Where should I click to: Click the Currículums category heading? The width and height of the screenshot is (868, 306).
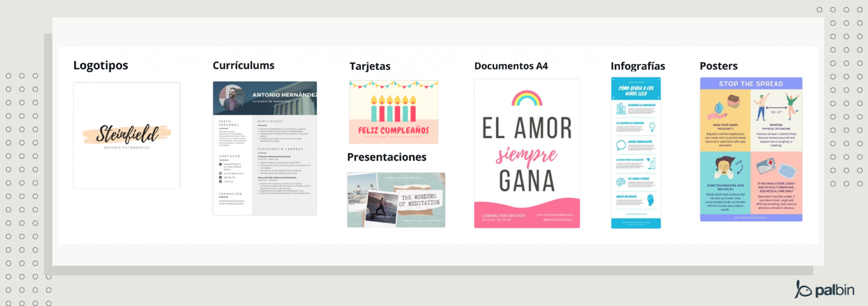[244, 65]
